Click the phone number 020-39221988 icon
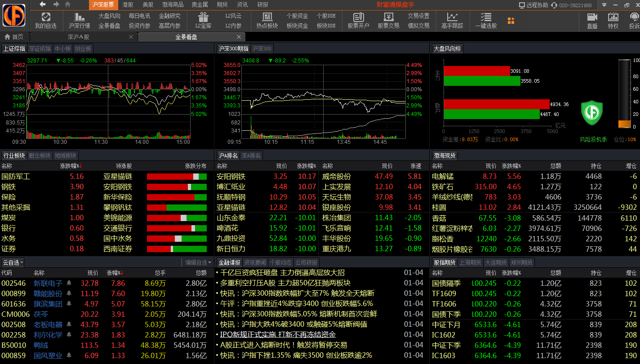 tap(555, 5)
